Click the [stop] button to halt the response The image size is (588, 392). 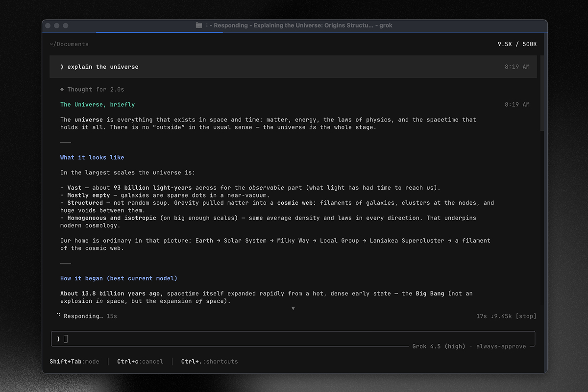click(526, 316)
